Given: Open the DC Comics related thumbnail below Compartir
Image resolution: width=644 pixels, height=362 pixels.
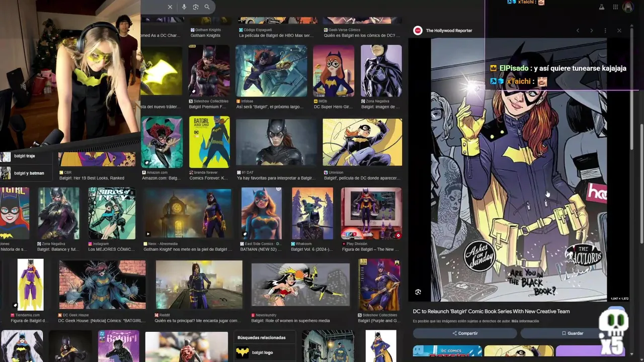Looking at the screenshot, I should [447, 351].
